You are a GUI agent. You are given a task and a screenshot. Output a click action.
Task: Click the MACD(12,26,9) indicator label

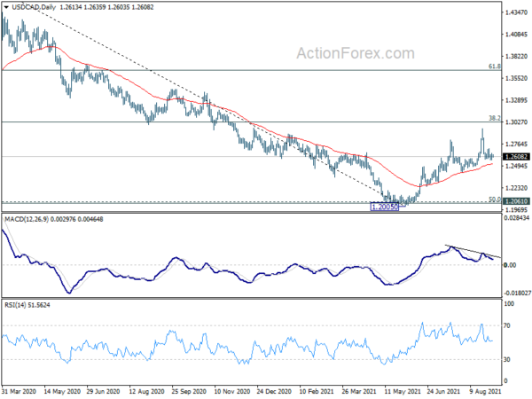(27, 220)
